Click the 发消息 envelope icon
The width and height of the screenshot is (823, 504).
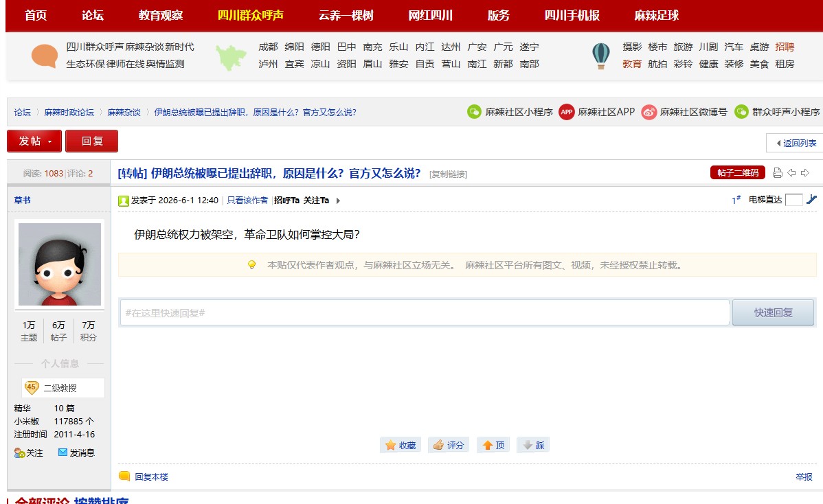[63, 452]
